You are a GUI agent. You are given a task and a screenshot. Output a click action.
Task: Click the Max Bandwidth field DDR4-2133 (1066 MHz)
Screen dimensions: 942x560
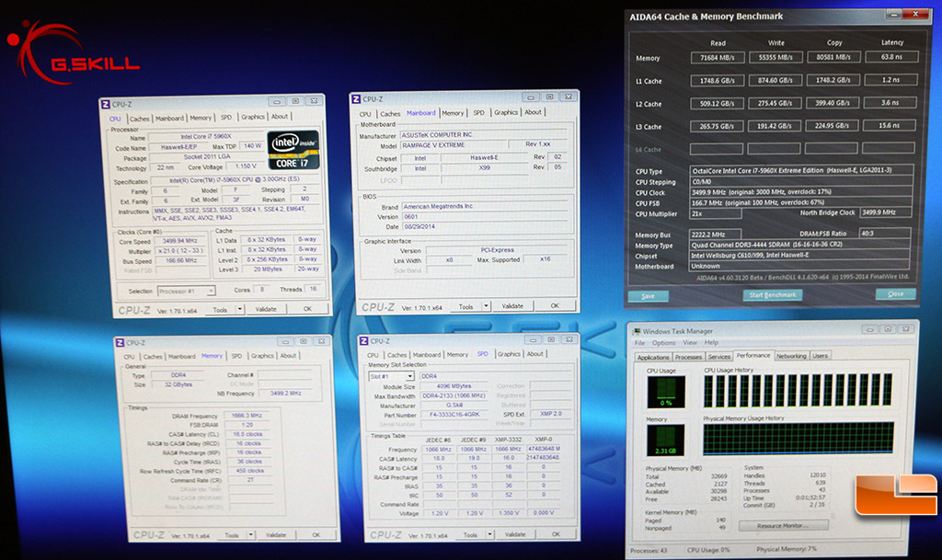[x=454, y=395]
